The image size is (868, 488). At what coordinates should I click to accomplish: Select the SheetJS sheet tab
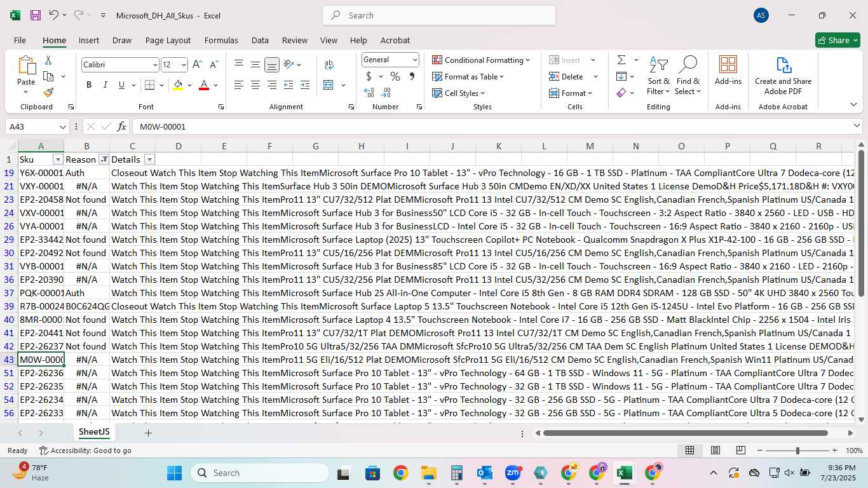pos(94,432)
